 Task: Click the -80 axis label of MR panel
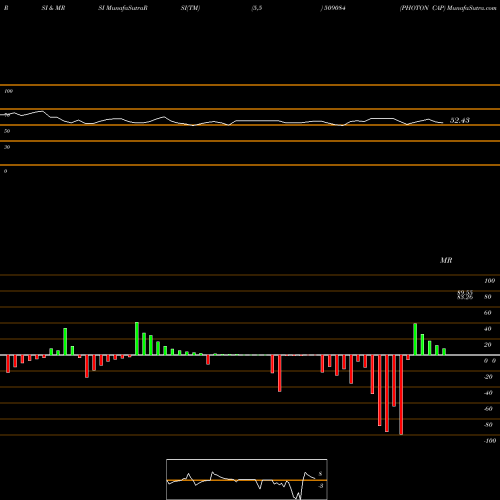pos(488,425)
